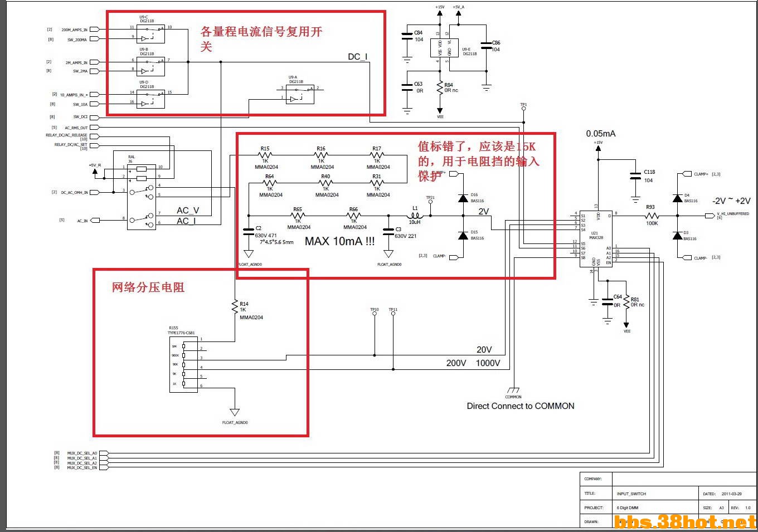Click the TYPE1776-C681 part label

pos(181,333)
